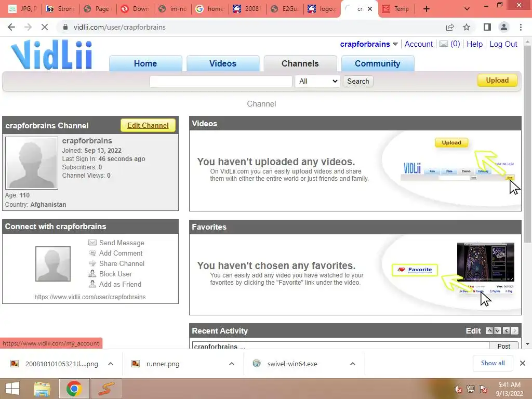Bookmark this page with the star
The width and height of the screenshot is (532, 399).
(467, 27)
